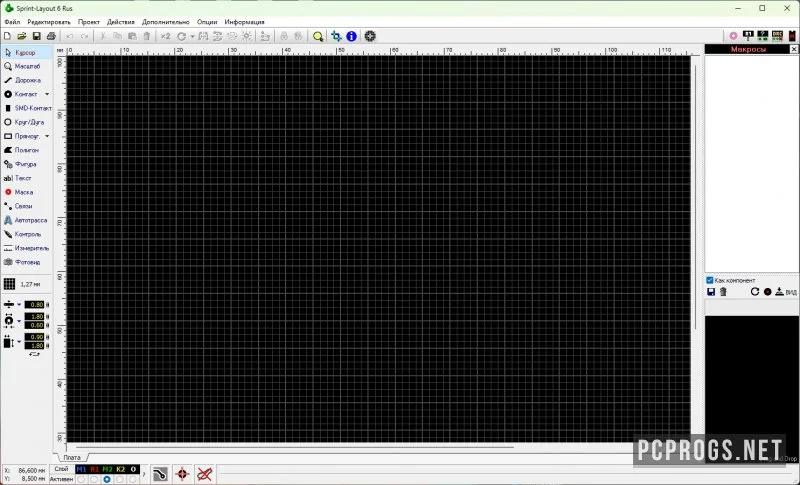
Task: Click the swap SMD dimensions arrows icon
Action: pyautogui.click(x=34, y=354)
